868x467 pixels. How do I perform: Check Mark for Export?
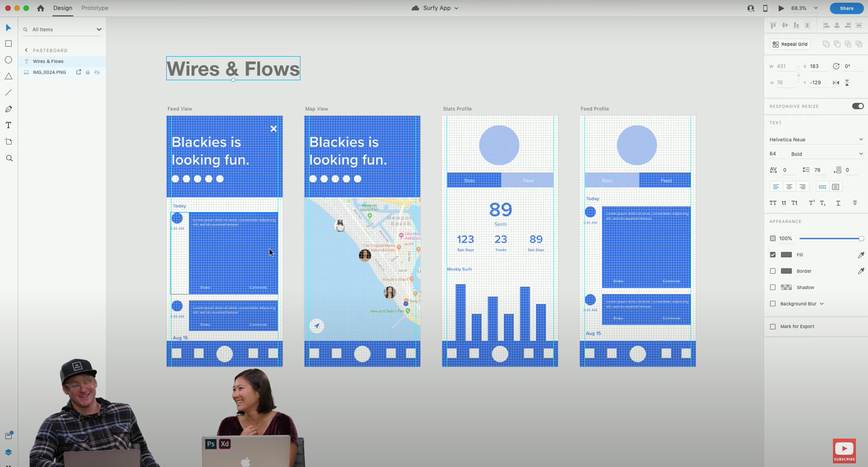tap(773, 327)
